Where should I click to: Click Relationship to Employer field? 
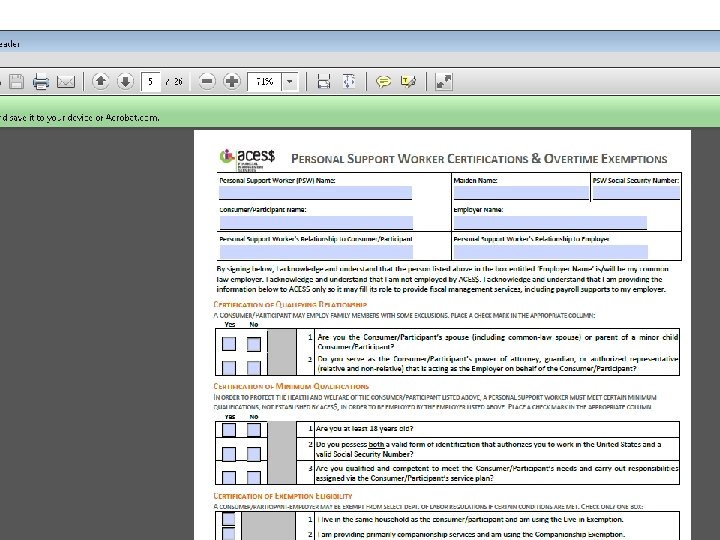click(551, 252)
